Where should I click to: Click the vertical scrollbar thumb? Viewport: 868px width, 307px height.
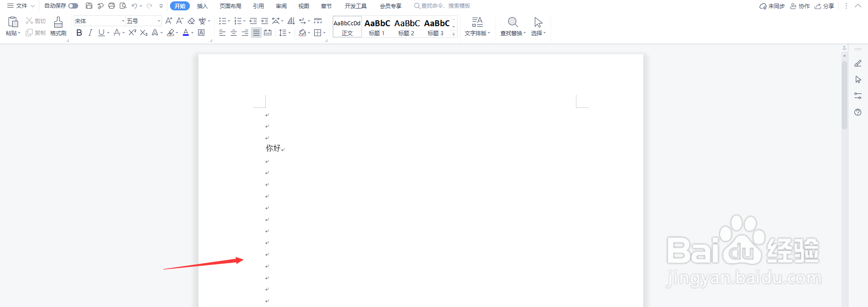click(x=844, y=95)
